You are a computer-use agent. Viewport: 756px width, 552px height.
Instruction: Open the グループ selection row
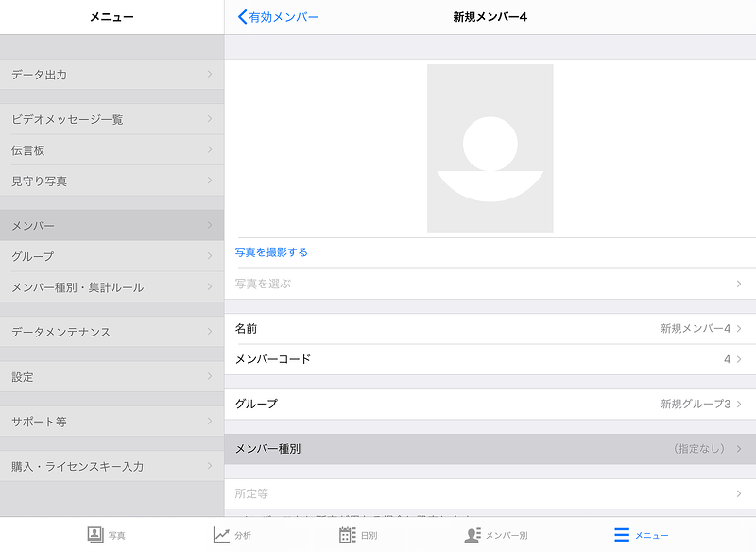click(490, 404)
